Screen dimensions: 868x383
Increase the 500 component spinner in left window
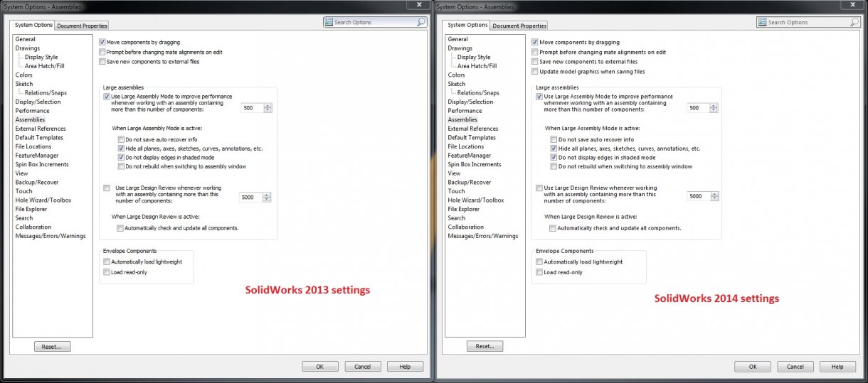pyautogui.click(x=268, y=106)
